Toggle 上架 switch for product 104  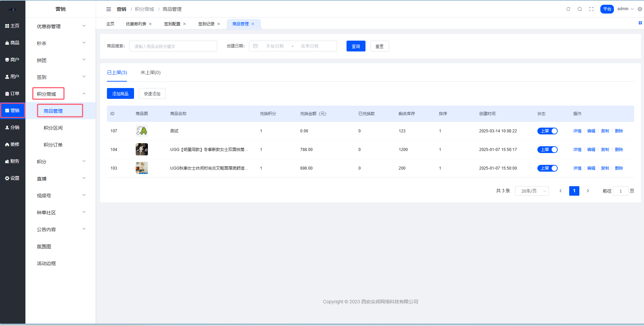(547, 150)
